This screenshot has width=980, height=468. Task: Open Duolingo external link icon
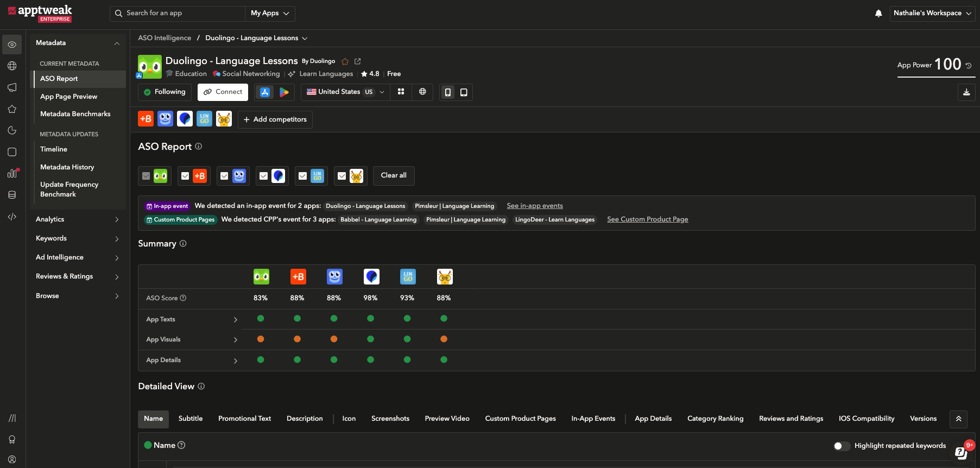(x=357, y=61)
